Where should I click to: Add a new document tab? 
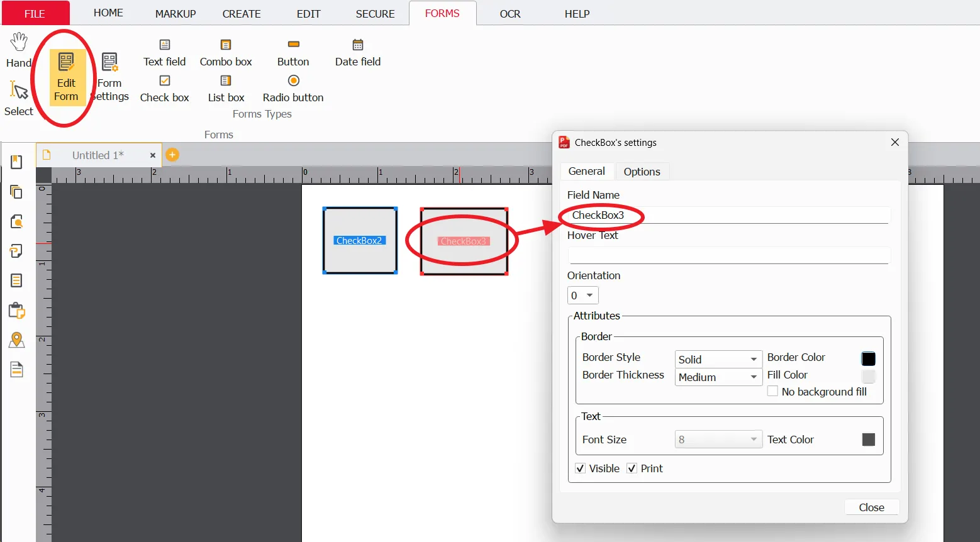pyautogui.click(x=172, y=155)
